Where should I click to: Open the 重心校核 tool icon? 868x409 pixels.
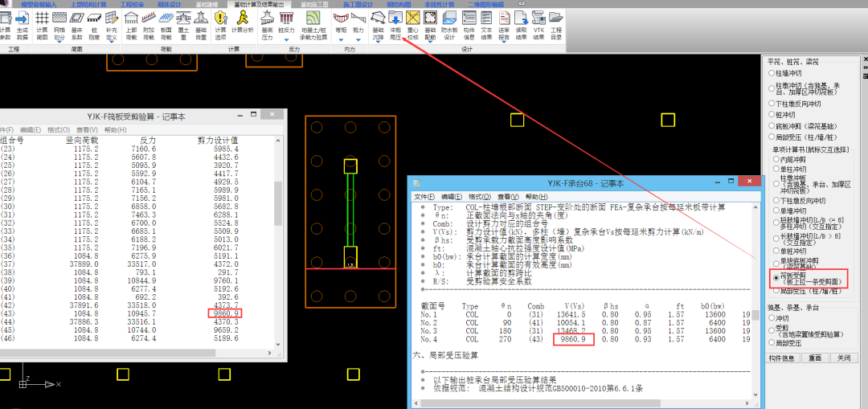tap(412, 25)
